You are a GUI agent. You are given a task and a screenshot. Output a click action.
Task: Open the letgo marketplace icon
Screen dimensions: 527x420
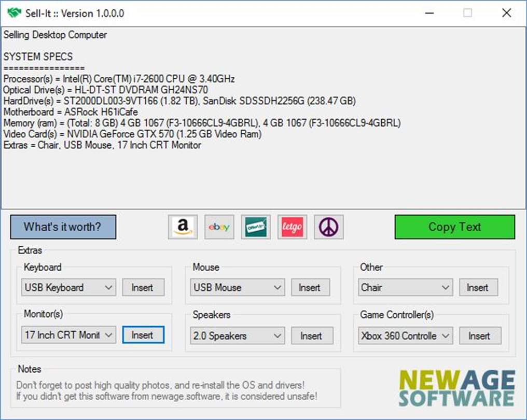pos(293,227)
